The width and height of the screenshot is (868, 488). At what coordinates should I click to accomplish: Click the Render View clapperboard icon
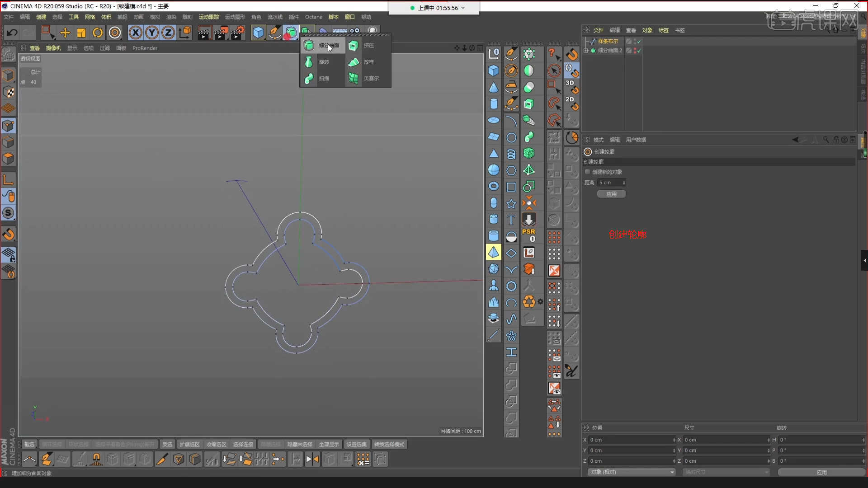pyautogui.click(x=204, y=33)
